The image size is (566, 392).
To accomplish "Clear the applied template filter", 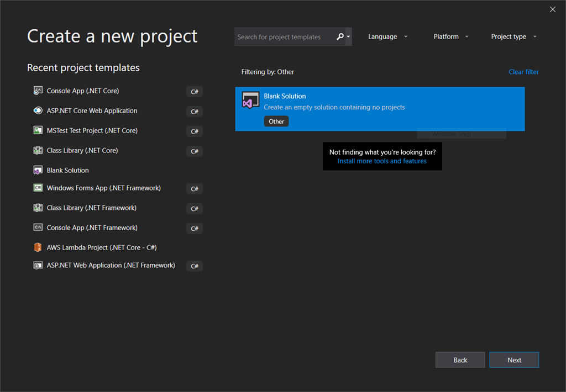I will 523,72.
